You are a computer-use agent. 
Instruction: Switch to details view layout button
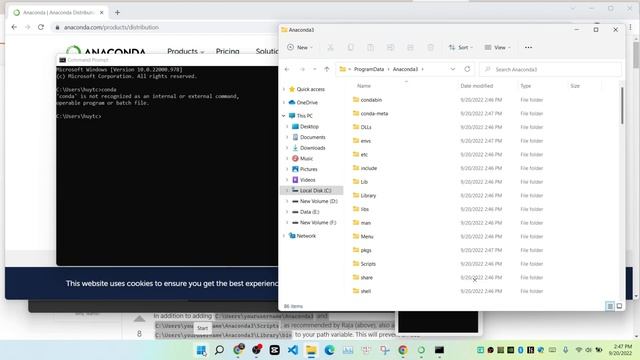click(610, 306)
